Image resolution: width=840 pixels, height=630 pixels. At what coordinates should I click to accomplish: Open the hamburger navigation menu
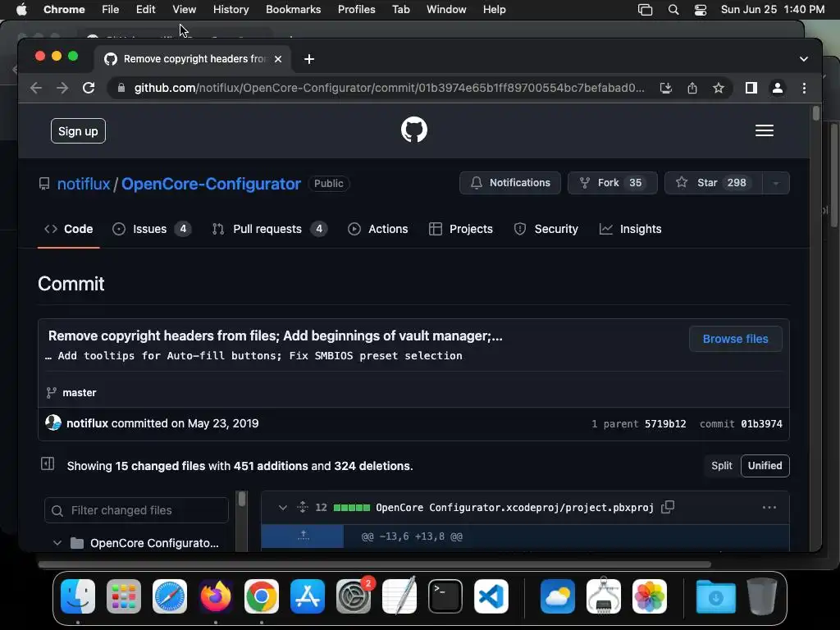(764, 130)
